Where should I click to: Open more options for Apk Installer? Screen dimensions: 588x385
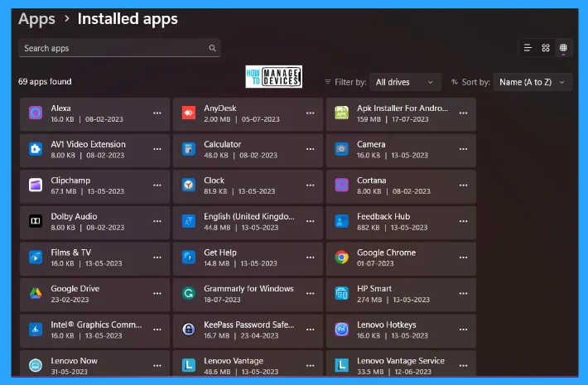click(463, 113)
